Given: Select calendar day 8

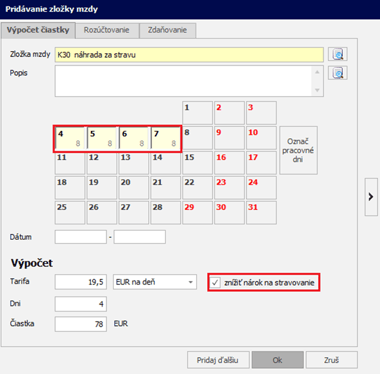Looking at the screenshot, I should point(197,138).
